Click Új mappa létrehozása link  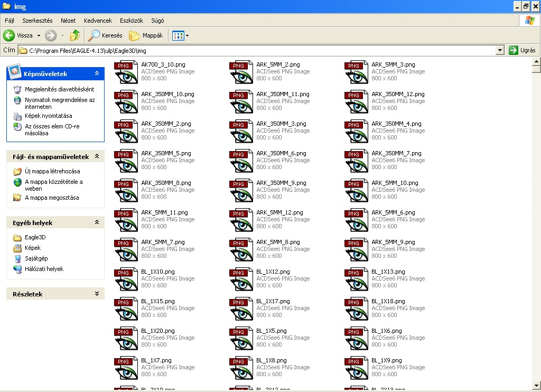tap(52, 171)
